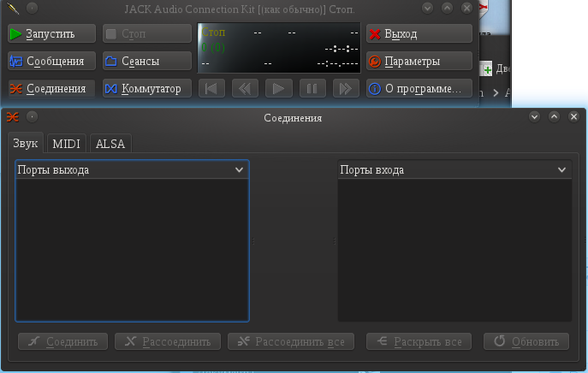Close the Соединения window
Viewport: 588px width, 373px height.
tap(573, 117)
